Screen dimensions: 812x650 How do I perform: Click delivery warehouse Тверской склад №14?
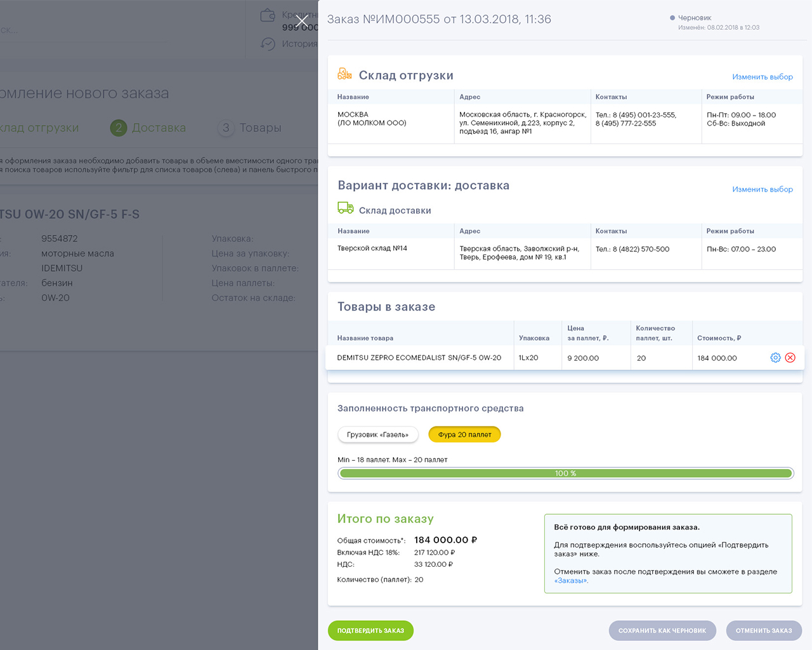(372, 248)
